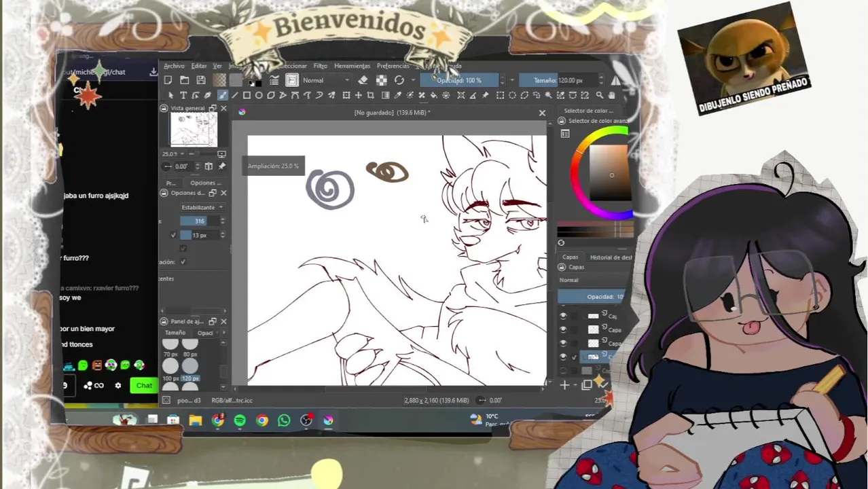
Task: Create a new document with toolbar icon
Action: click(x=168, y=80)
